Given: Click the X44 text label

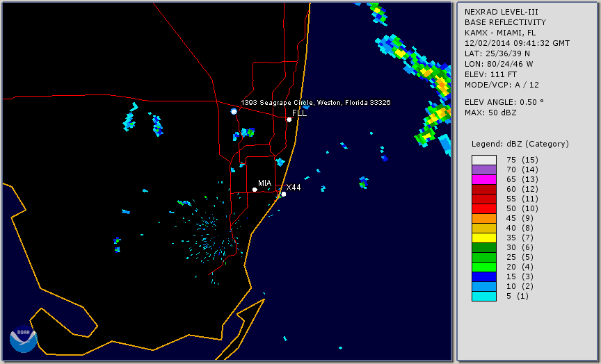Looking at the screenshot, I should tap(294, 187).
